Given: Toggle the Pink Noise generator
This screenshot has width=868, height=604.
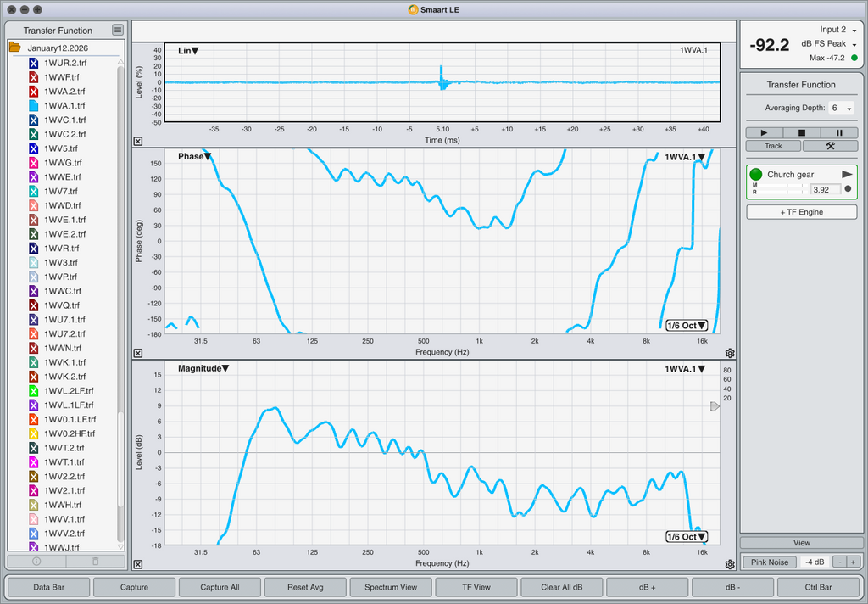Looking at the screenshot, I should pos(770,562).
